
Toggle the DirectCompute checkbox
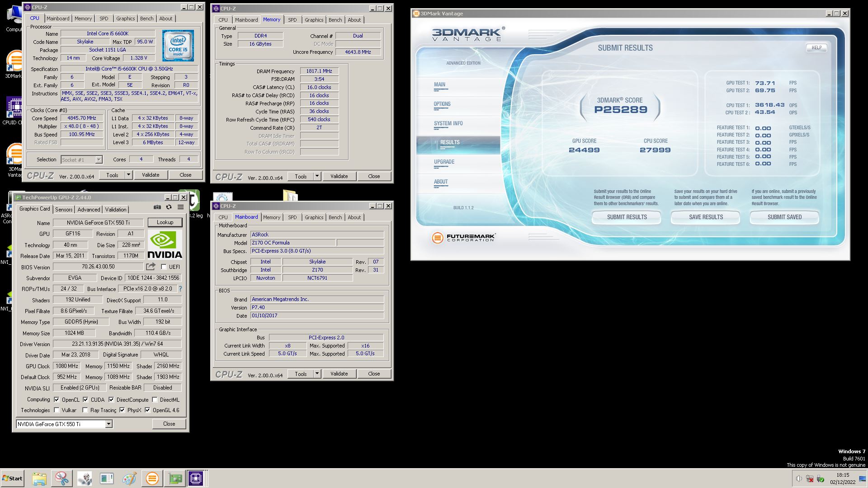(x=111, y=400)
